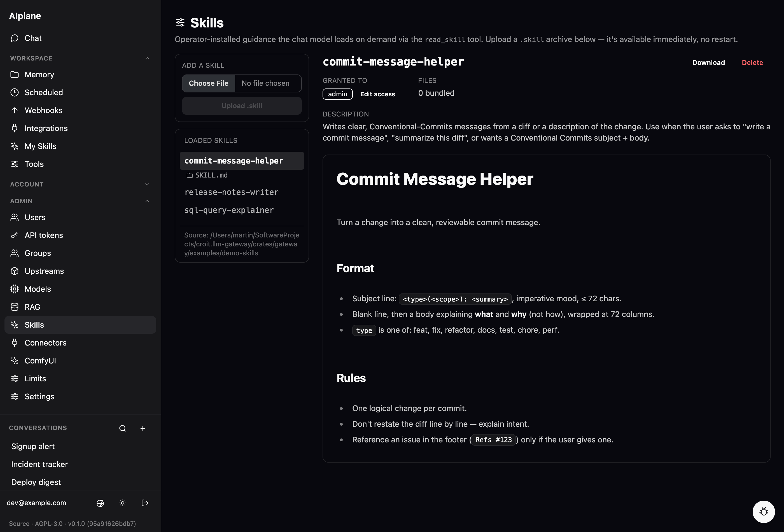Open the Chat page icon
The height and width of the screenshot is (532, 784).
(15, 38)
